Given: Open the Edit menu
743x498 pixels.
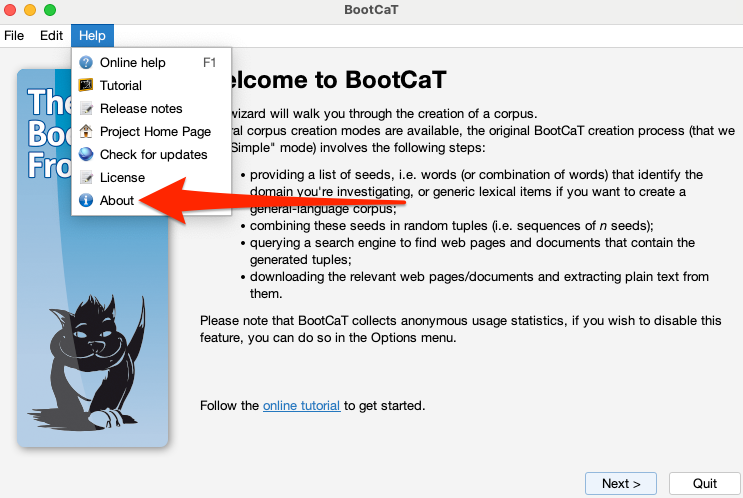Looking at the screenshot, I should pos(51,35).
